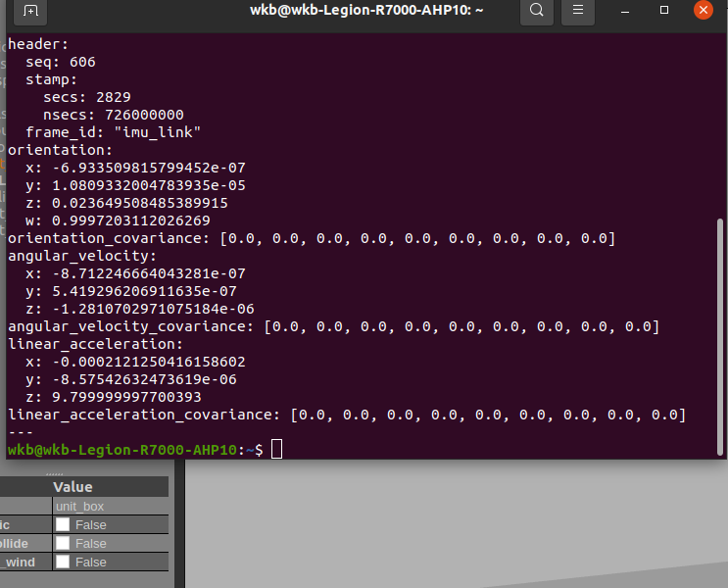Viewport: 728px width, 588px height.
Task: Click linear acceleration z value 9.799999997700393
Action: coord(126,397)
